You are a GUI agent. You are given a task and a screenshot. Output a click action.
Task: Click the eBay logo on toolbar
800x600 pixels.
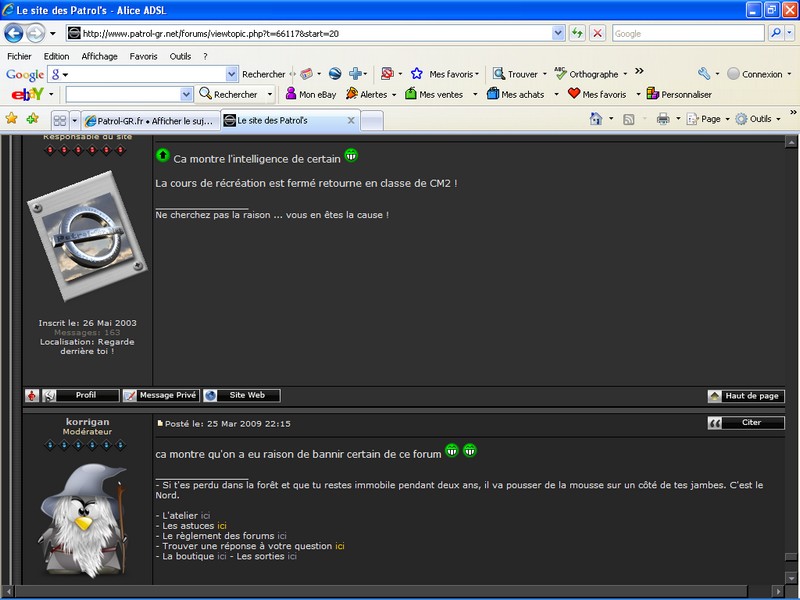[28, 94]
